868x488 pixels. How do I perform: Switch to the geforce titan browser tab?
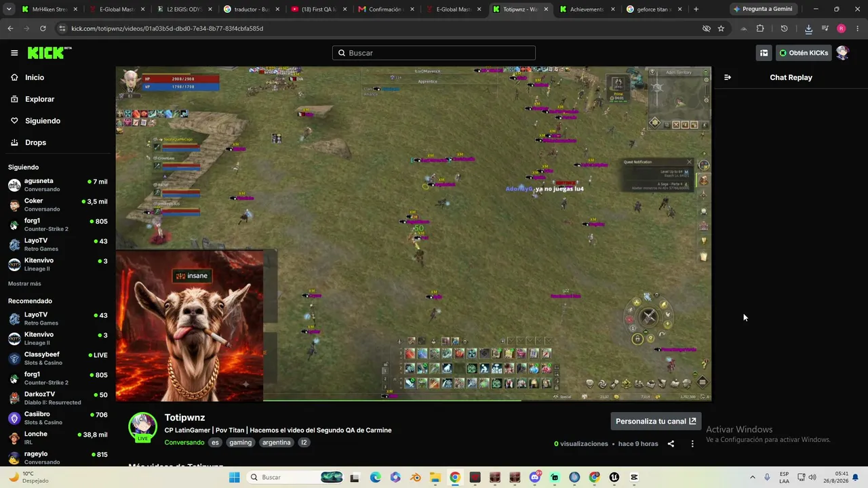(654, 9)
